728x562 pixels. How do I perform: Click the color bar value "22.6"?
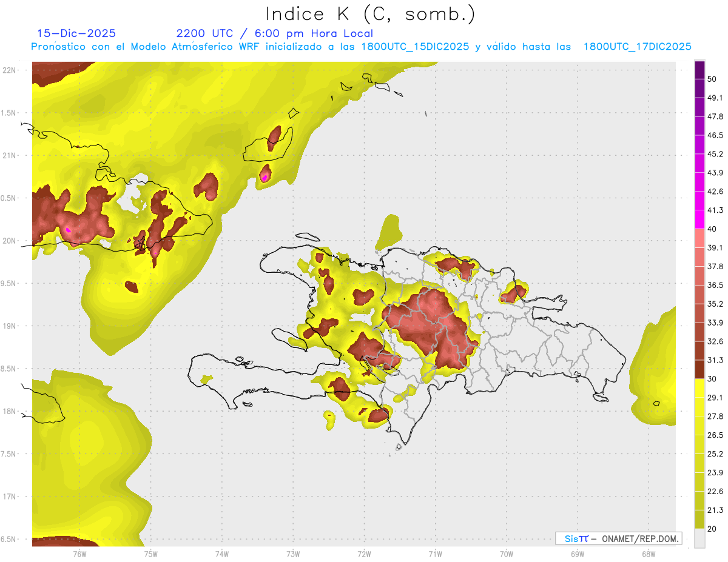pos(715,492)
